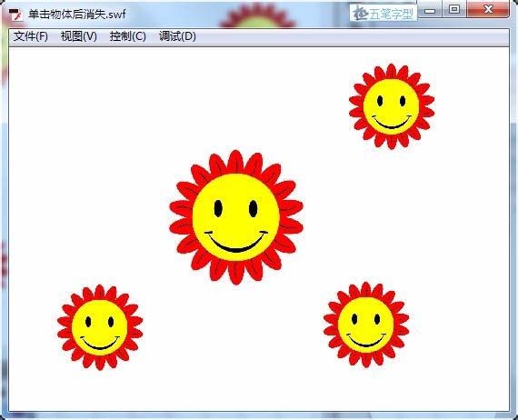This screenshot has height=420, width=518.
Task: Click the large center sunflower
Action: click(x=236, y=217)
